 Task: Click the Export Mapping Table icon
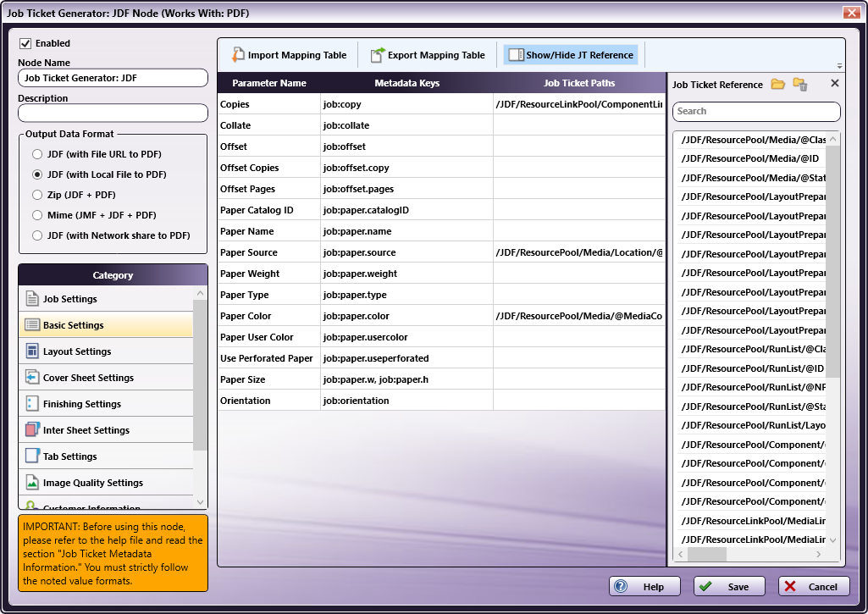coord(378,55)
